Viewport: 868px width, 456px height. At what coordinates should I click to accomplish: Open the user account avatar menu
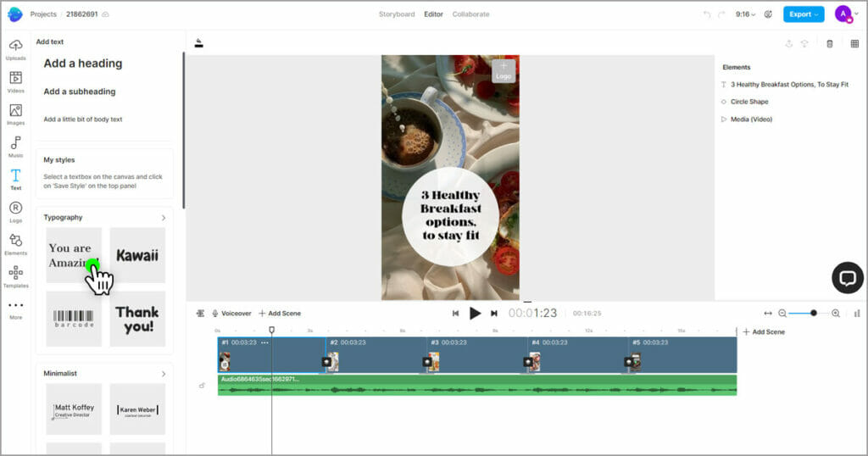tap(846, 14)
